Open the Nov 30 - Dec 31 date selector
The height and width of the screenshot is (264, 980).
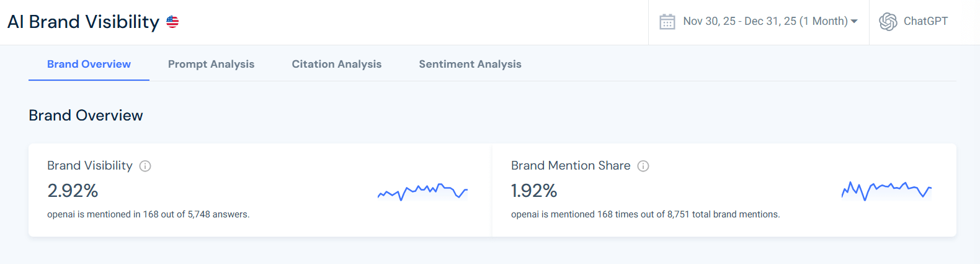click(765, 22)
